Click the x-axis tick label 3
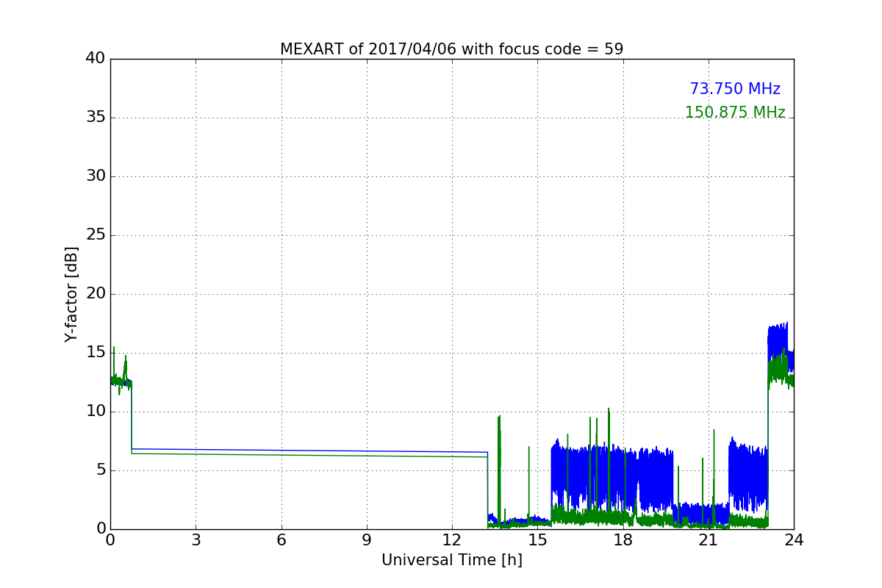 click(x=196, y=539)
